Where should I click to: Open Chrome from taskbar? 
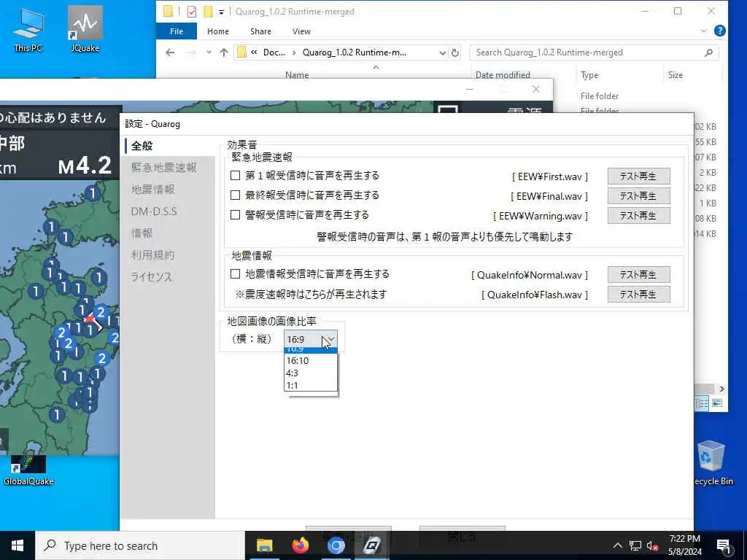point(336,545)
